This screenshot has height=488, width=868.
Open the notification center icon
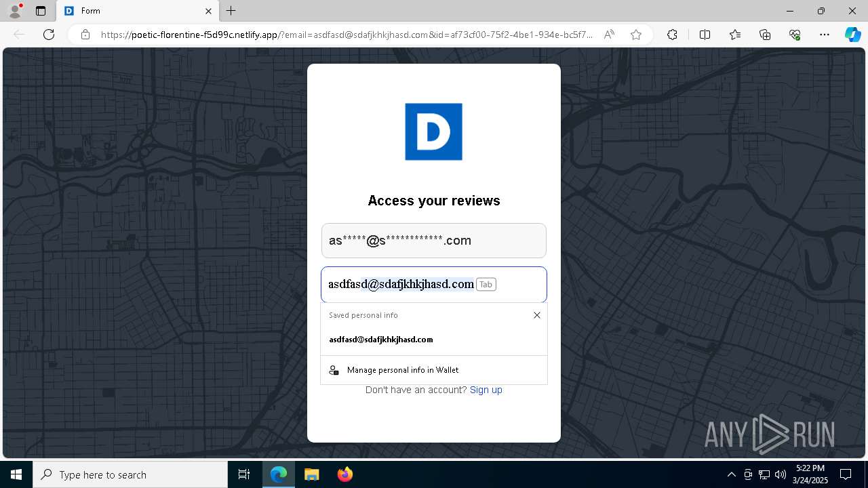[846, 474]
